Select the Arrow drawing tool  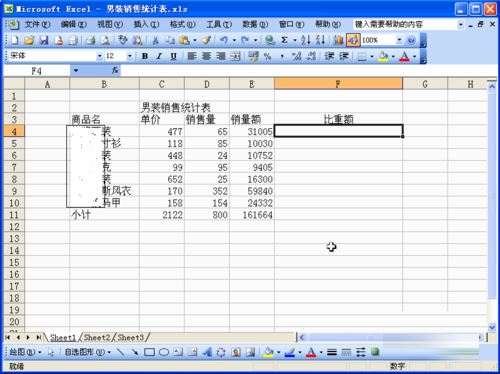click(x=134, y=352)
